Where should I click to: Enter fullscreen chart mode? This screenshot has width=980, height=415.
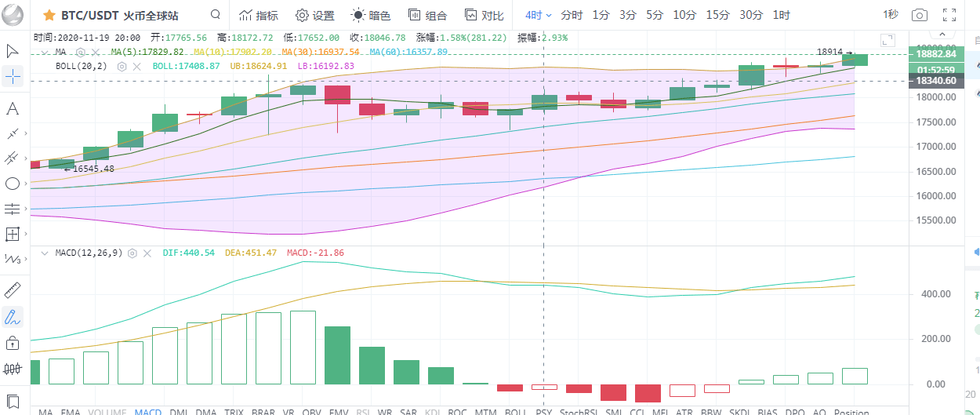coord(949,15)
